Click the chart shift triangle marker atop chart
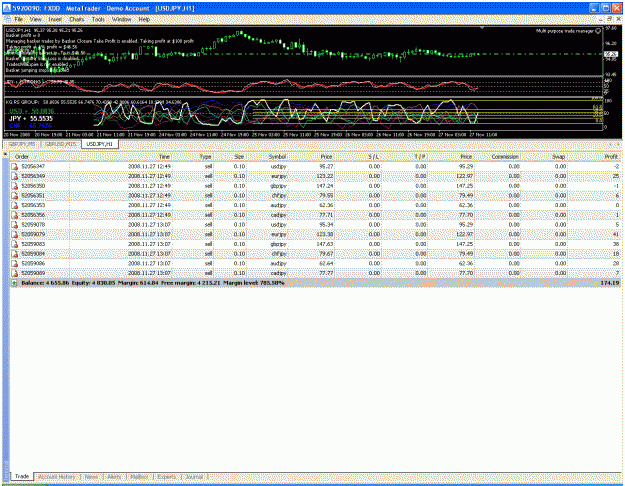 [x=482, y=28]
